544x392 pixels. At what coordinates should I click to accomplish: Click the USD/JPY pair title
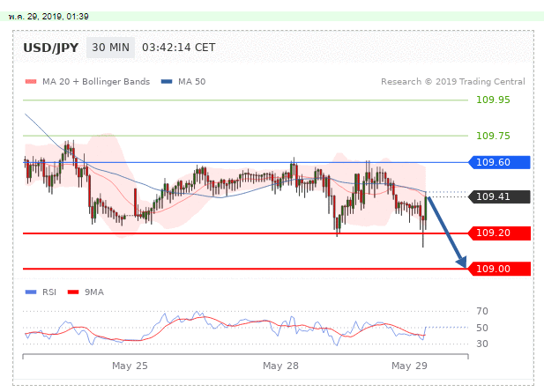51,48
